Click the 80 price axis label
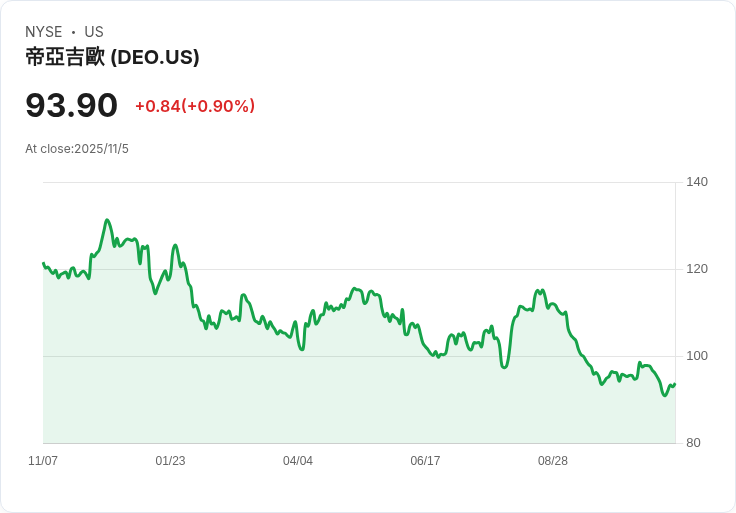The image size is (736, 513). [x=693, y=443]
